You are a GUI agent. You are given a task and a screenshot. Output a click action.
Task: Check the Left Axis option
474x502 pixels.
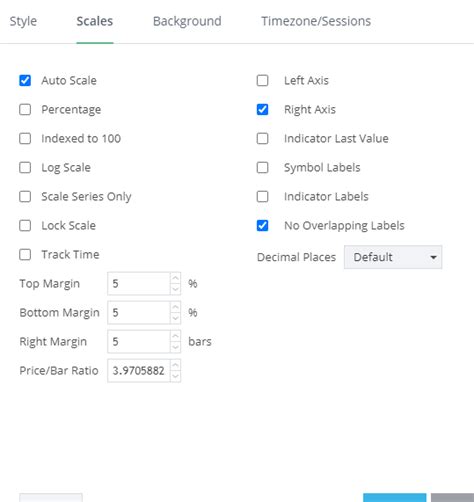[262, 80]
